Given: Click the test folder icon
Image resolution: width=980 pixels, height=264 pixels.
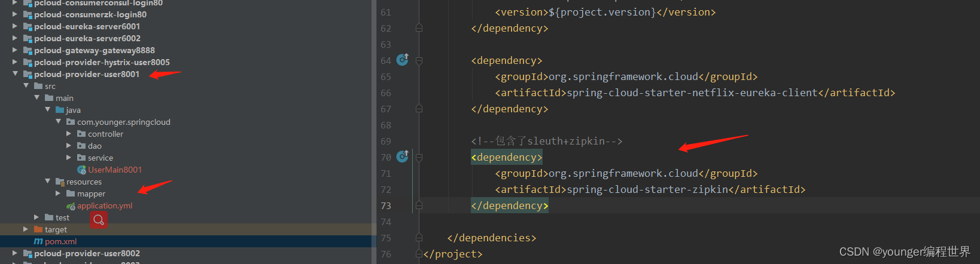Looking at the screenshot, I should click(49, 217).
